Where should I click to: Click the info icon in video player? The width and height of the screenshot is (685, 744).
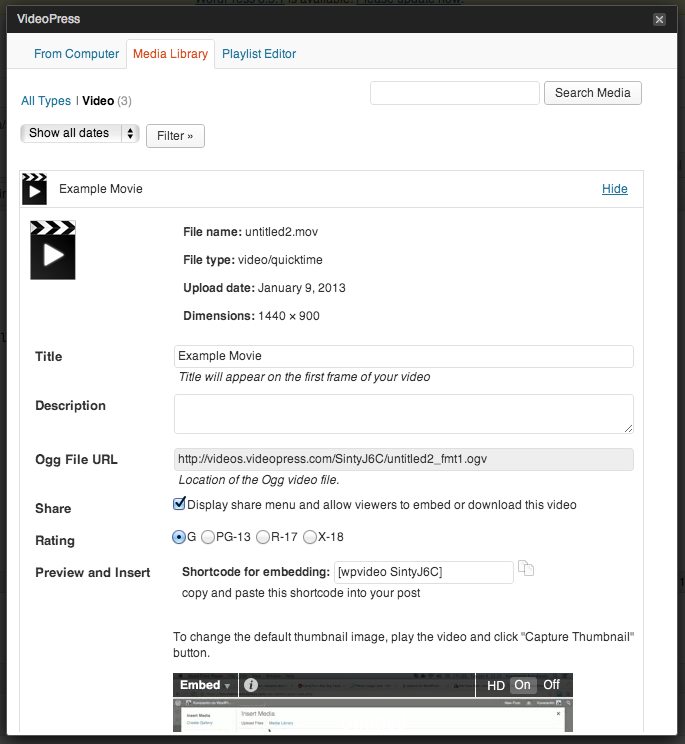251,685
